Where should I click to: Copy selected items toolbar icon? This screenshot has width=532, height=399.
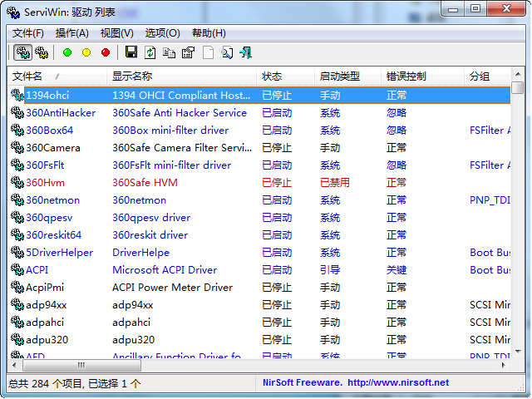pos(169,52)
